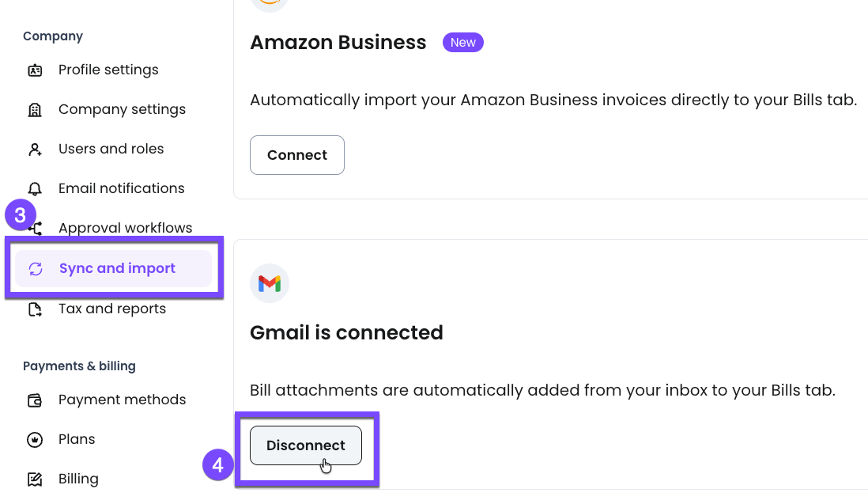868x504 pixels.
Task: Open Tax and reports section
Action: point(112,309)
